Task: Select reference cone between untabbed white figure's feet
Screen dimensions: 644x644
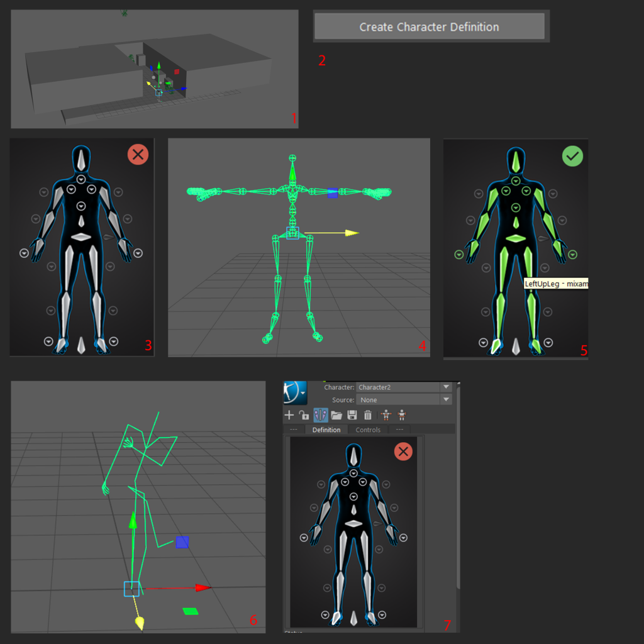Action: [81, 345]
